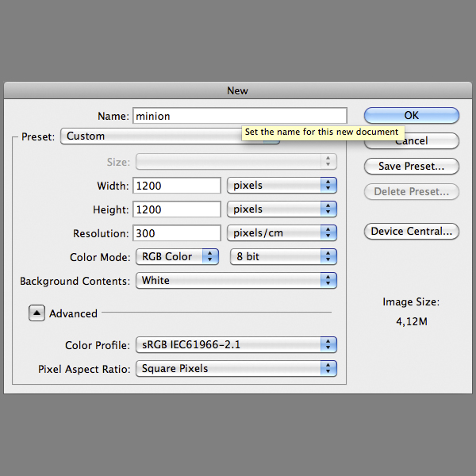
Task: Click the Save Preset... button
Action: (411, 167)
